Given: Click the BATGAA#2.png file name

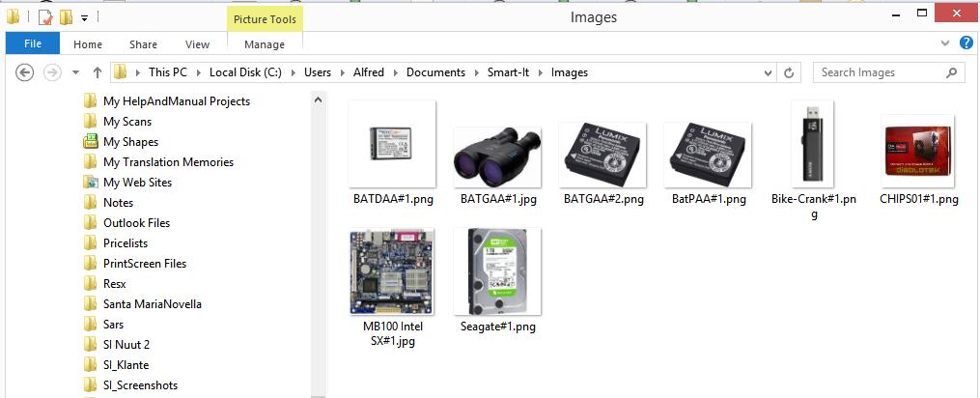Looking at the screenshot, I should (x=603, y=200).
